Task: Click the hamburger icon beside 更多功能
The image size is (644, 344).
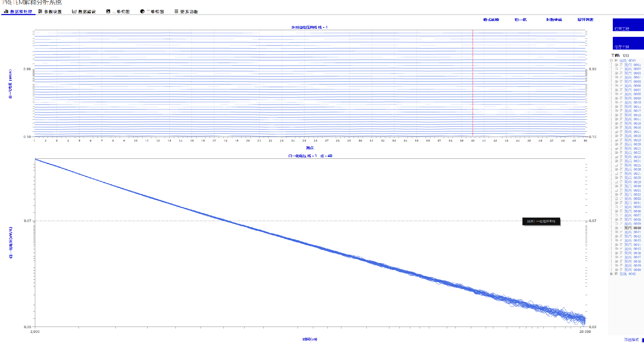Action: tap(176, 11)
